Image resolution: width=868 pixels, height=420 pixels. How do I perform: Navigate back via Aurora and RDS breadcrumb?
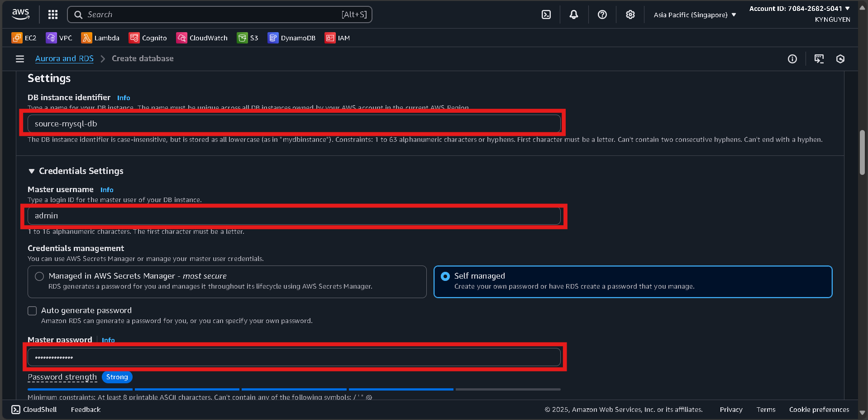point(64,58)
